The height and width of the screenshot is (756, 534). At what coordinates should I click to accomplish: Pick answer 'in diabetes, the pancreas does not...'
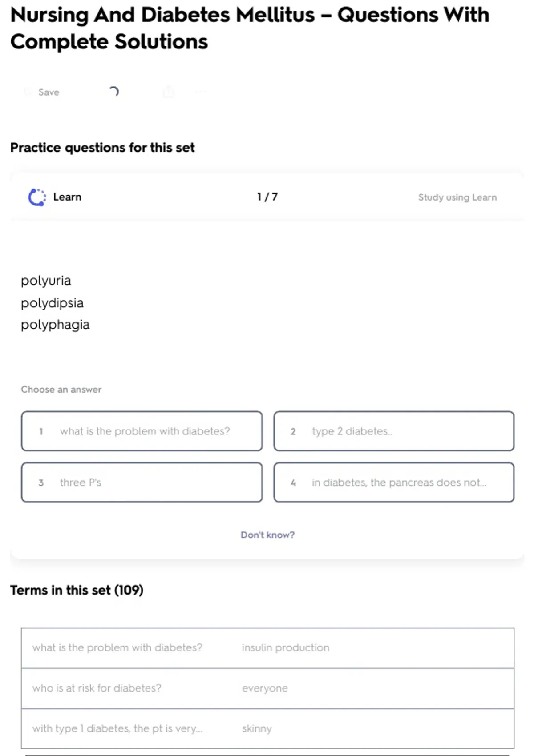(394, 483)
